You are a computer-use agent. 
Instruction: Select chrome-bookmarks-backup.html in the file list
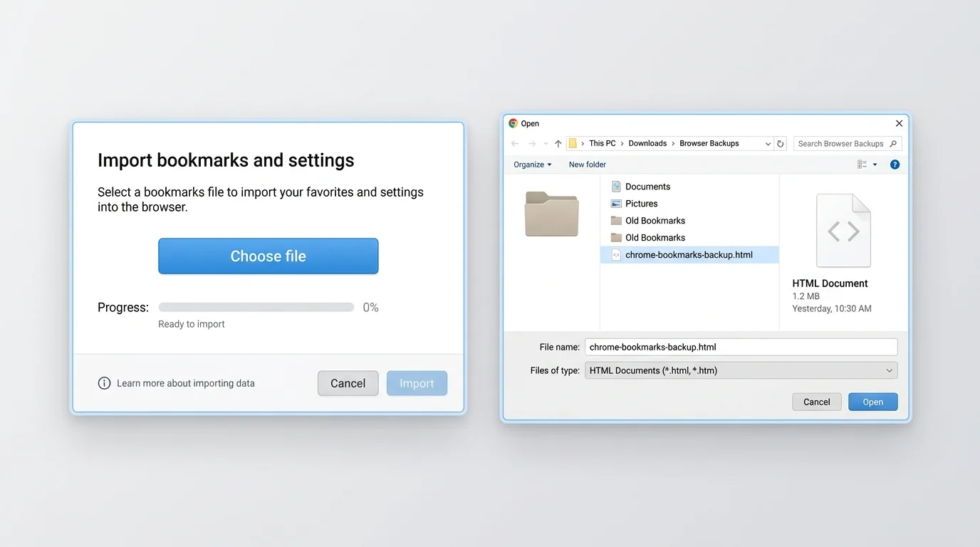click(x=689, y=255)
